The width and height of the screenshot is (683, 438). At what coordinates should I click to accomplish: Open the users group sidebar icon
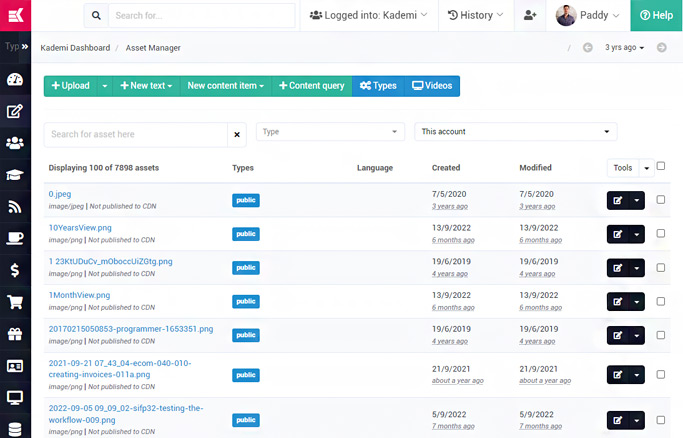pos(15,143)
